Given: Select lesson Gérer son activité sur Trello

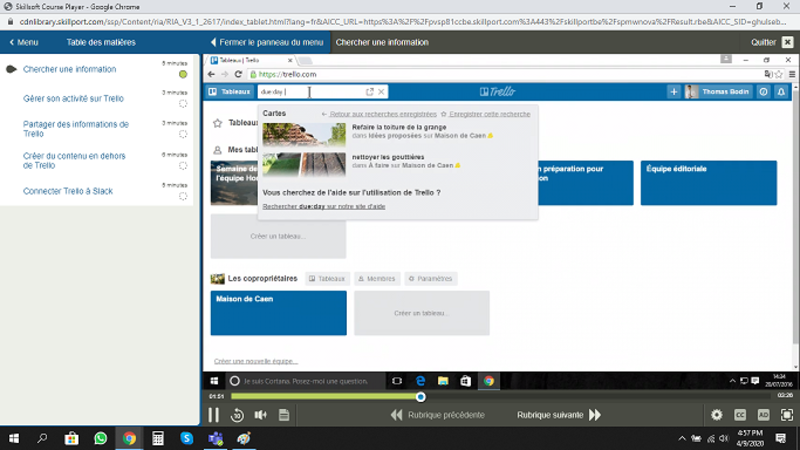Looking at the screenshot, I should tap(73, 98).
